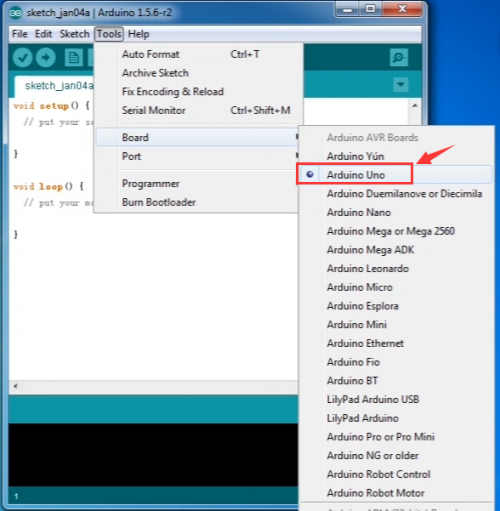Close the Arduino window
This screenshot has width=500, height=511.
[x=402, y=9]
